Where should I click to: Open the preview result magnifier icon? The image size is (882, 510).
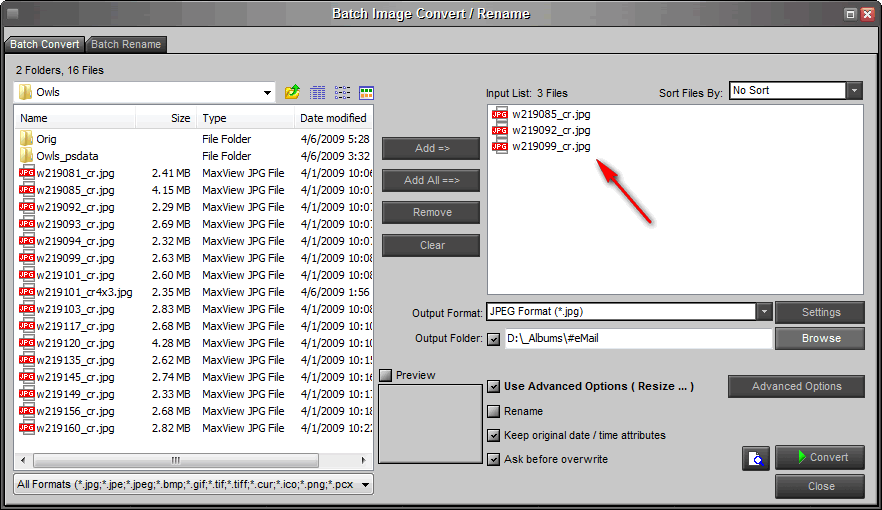pyautogui.click(x=755, y=458)
